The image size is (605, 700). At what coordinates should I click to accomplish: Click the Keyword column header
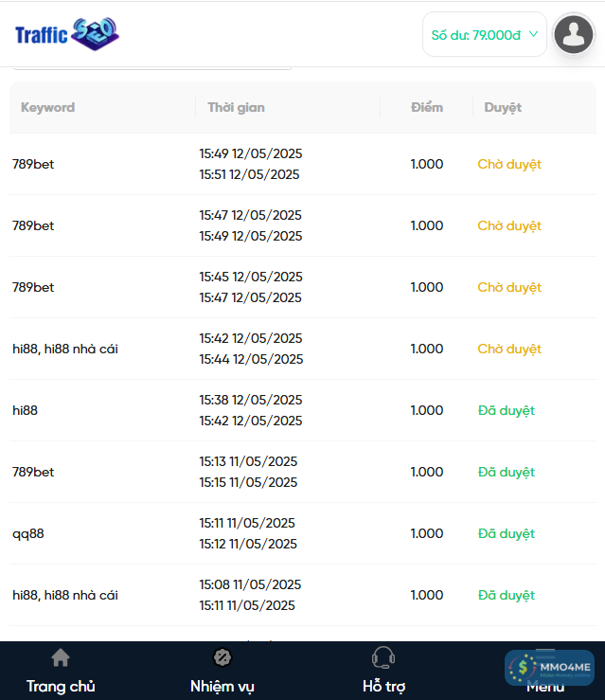tap(47, 107)
